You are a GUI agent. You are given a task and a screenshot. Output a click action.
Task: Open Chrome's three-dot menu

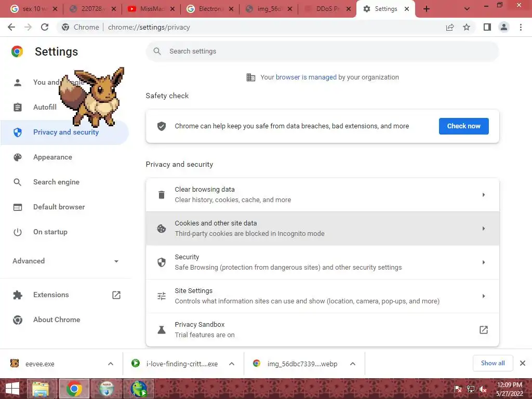click(x=521, y=27)
